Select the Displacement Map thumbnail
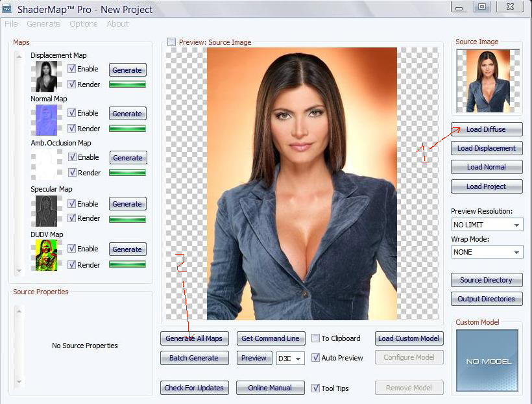Image resolution: width=532 pixels, height=404 pixels. 47,77
